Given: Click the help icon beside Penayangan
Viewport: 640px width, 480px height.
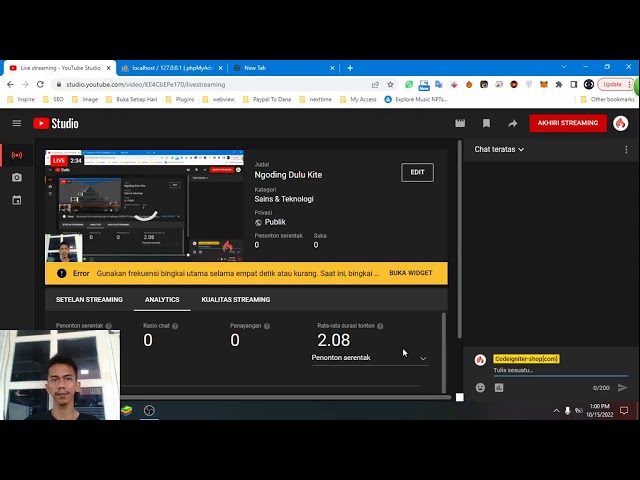Looking at the screenshot, I should pos(267,326).
